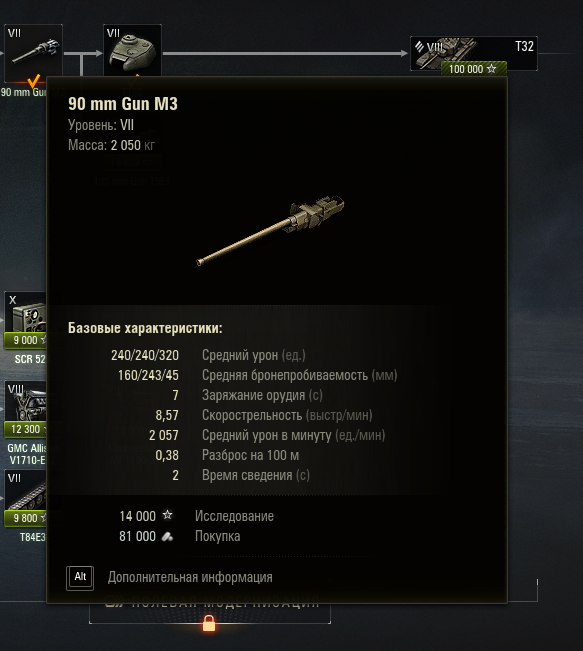Click the research experience star icon

point(167,515)
